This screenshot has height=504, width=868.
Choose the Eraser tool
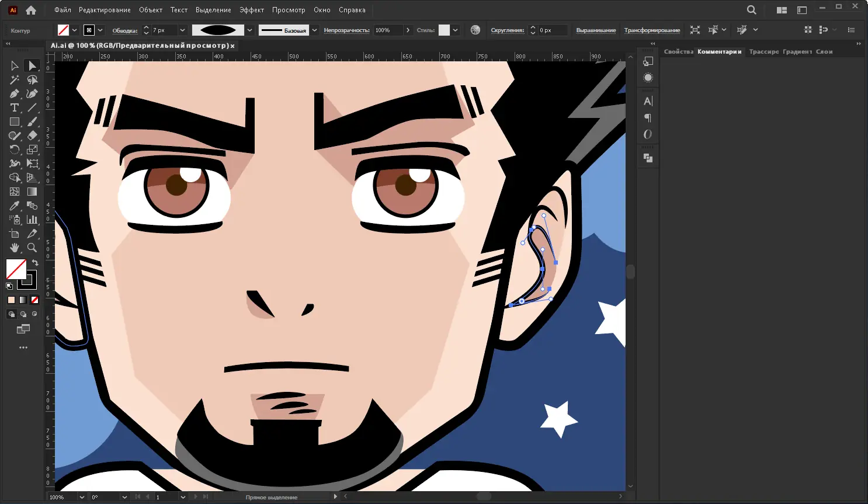32,135
